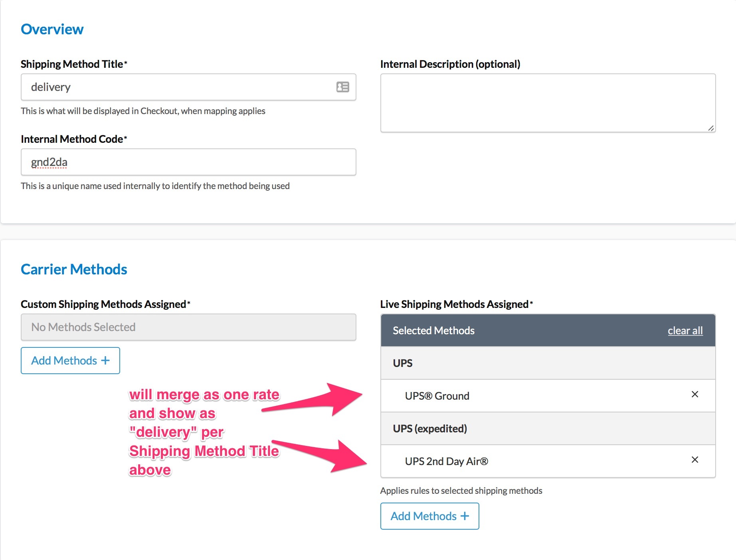Image resolution: width=736 pixels, height=560 pixels.
Task: Click the UPS® Ground method name
Action: pos(437,396)
